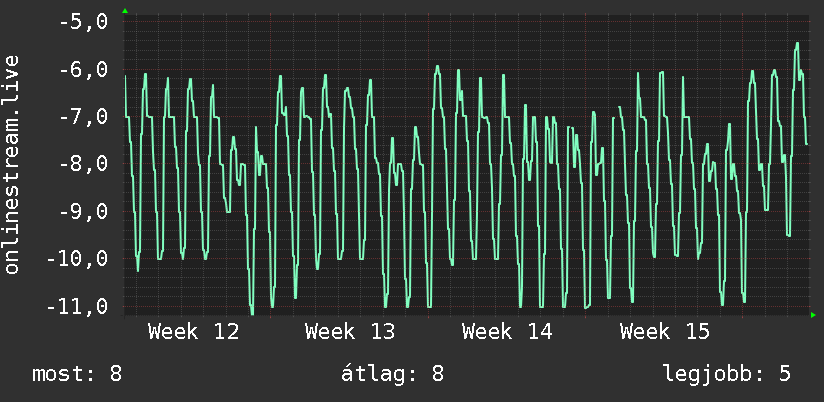Click the Week 15 axis label

tap(665, 332)
